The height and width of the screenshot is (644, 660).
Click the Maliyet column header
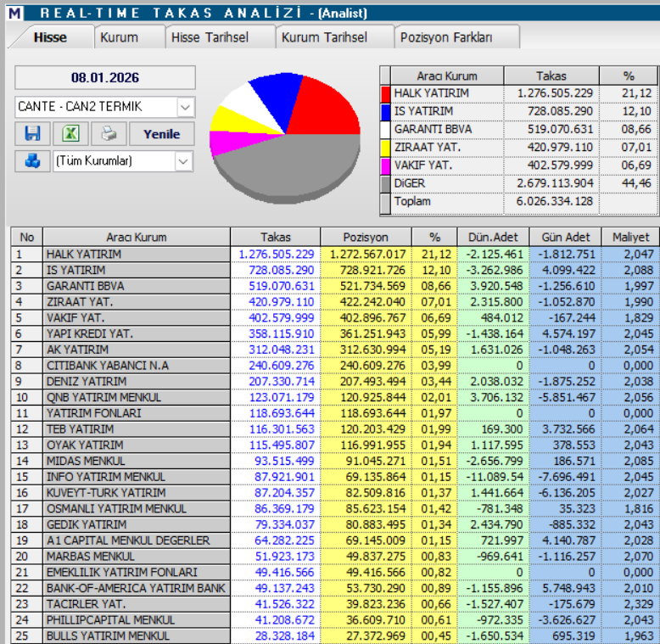tap(630, 237)
